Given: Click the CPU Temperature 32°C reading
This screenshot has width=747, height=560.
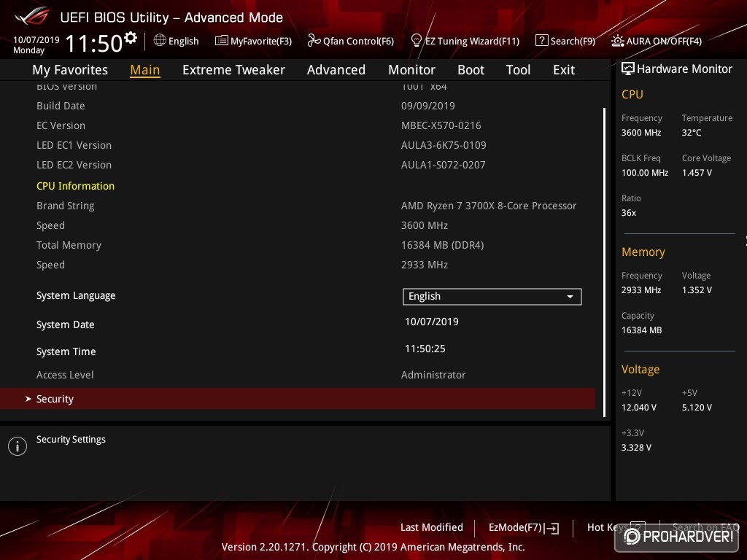Looking at the screenshot, I should [x=691, y=133].
